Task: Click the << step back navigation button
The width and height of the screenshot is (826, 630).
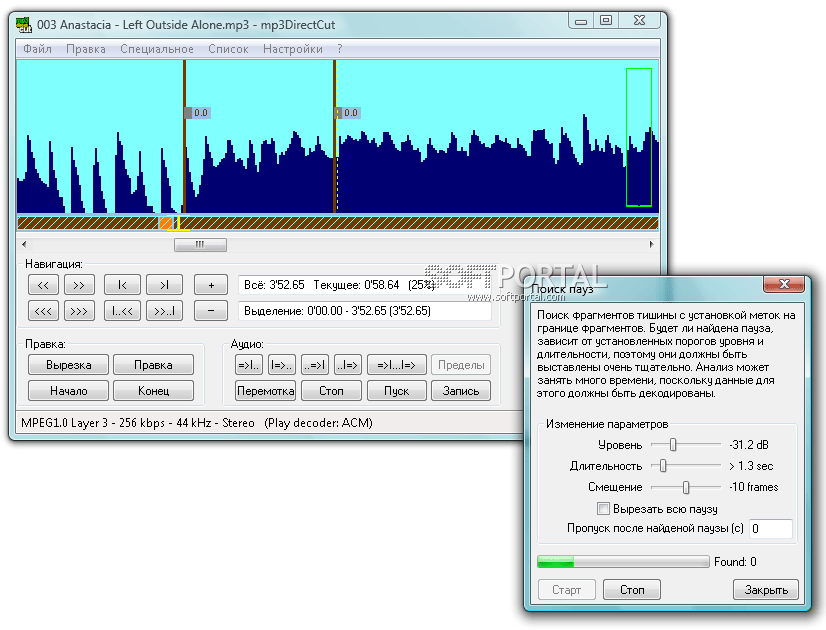Action: (x=43, y=285)
